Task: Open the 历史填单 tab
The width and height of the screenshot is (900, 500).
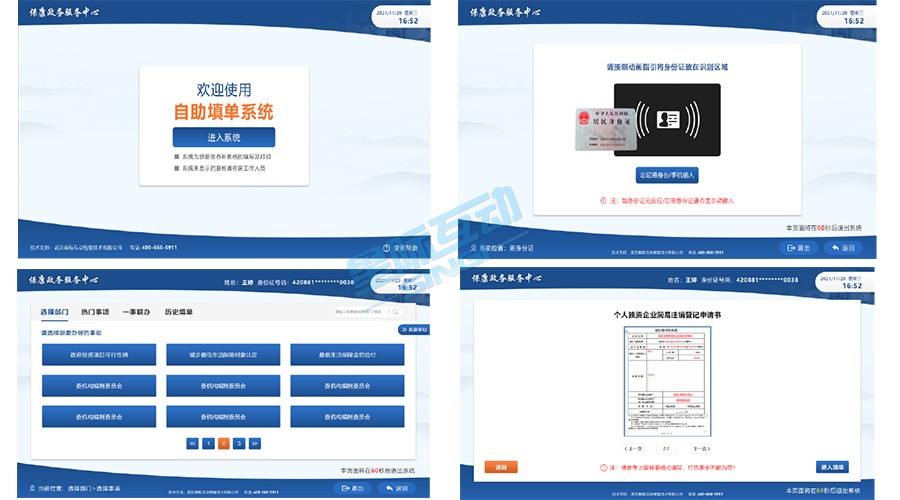Action: (179, 312)
